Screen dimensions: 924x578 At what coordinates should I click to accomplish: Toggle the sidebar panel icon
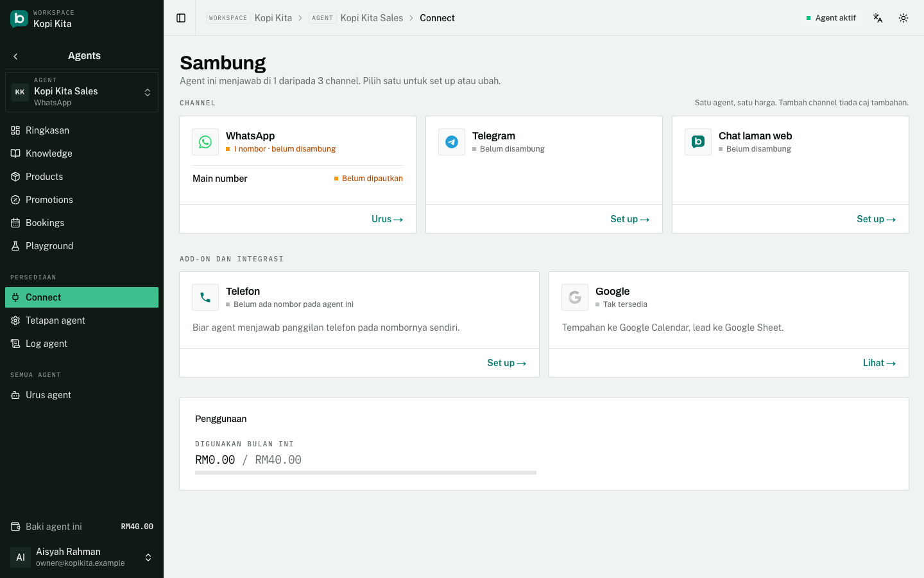181,18
